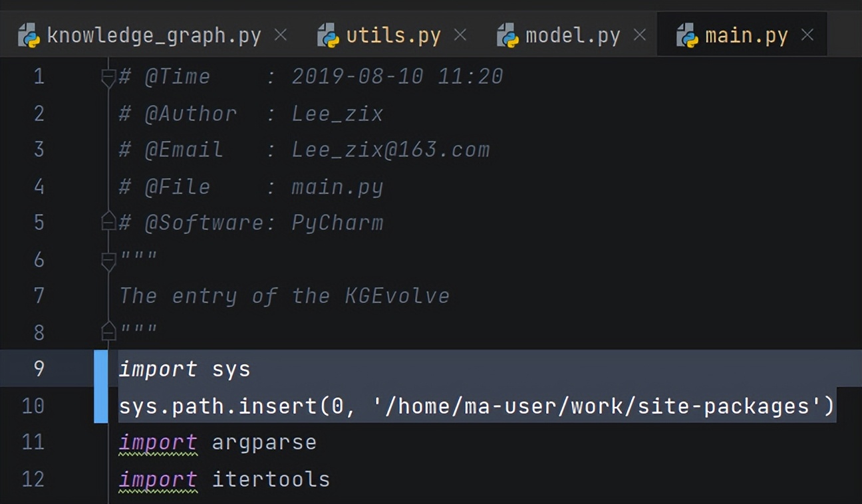The height and width of the screenshot is (504, 862).
Task: Close the utils.py tab
Action: coord(460,35)
